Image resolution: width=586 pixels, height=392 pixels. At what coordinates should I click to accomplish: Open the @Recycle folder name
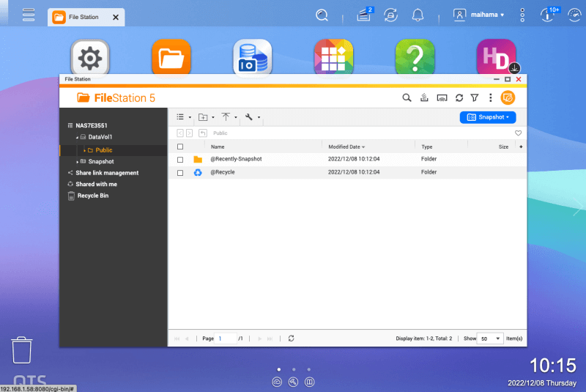pos(223,172)
